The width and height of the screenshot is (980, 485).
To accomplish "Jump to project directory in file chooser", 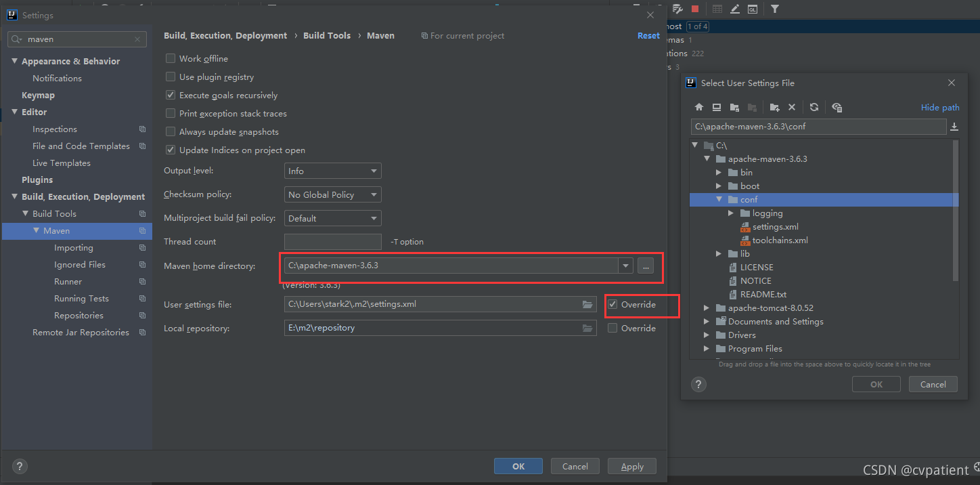I will [734, 107].
